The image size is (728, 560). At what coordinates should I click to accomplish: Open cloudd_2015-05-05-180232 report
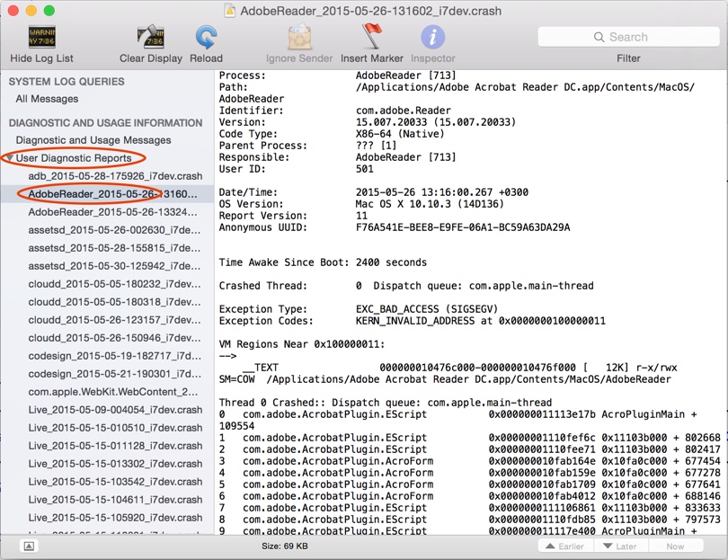pyautogui.click(x=114, y=284)
